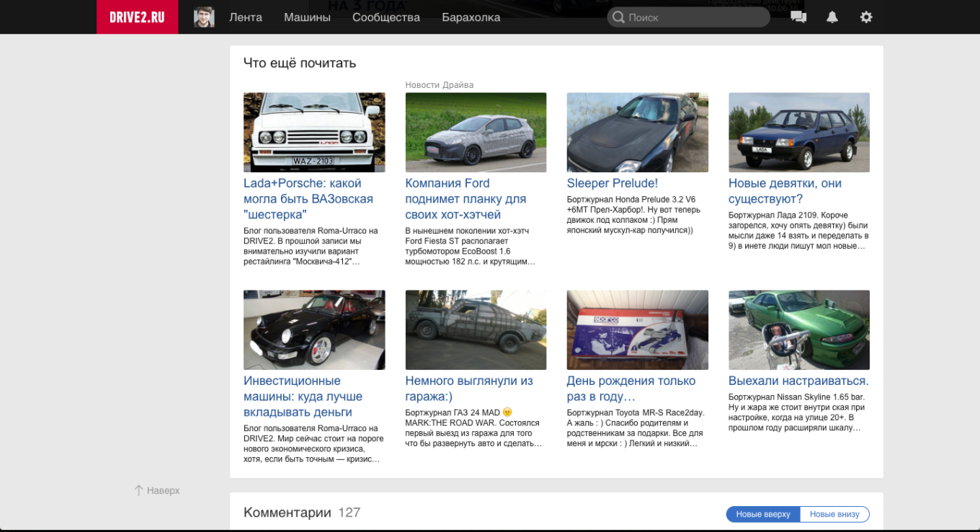980x532 pixels.
Task: Go to the Лента menu item
Action: (246, 17)
